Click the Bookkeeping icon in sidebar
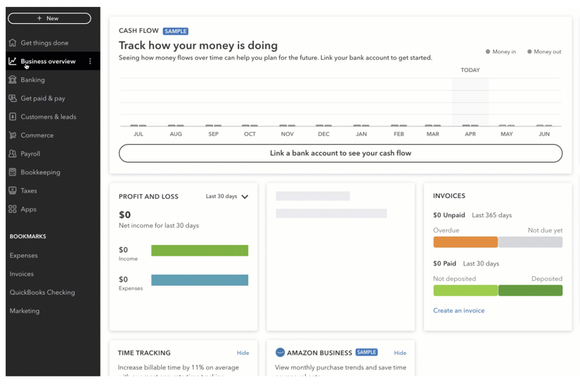 click(13, 172)
